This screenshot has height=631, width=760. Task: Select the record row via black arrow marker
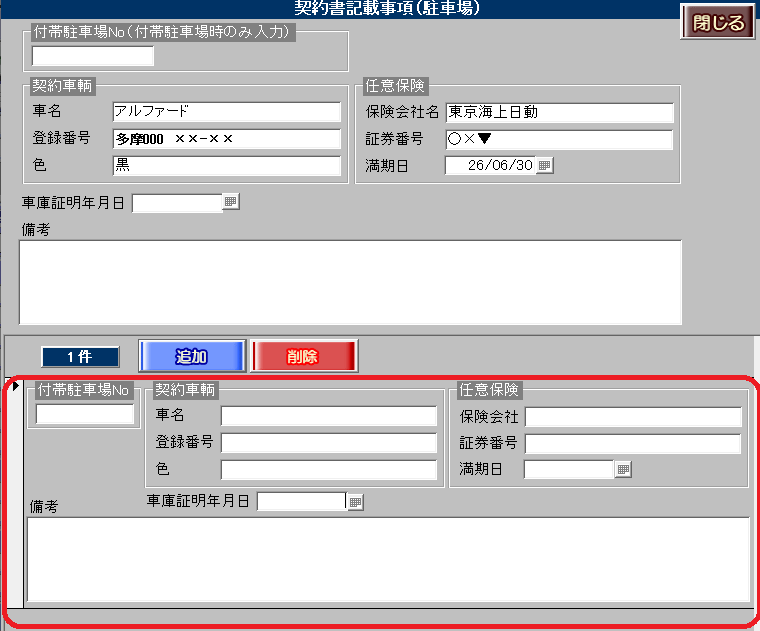tap(16, 386)
